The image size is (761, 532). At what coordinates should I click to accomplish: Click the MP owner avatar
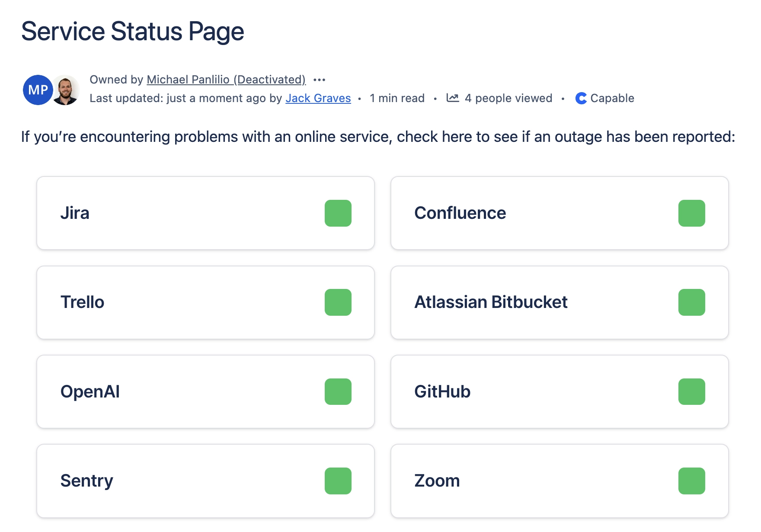[x=37, y=90]
